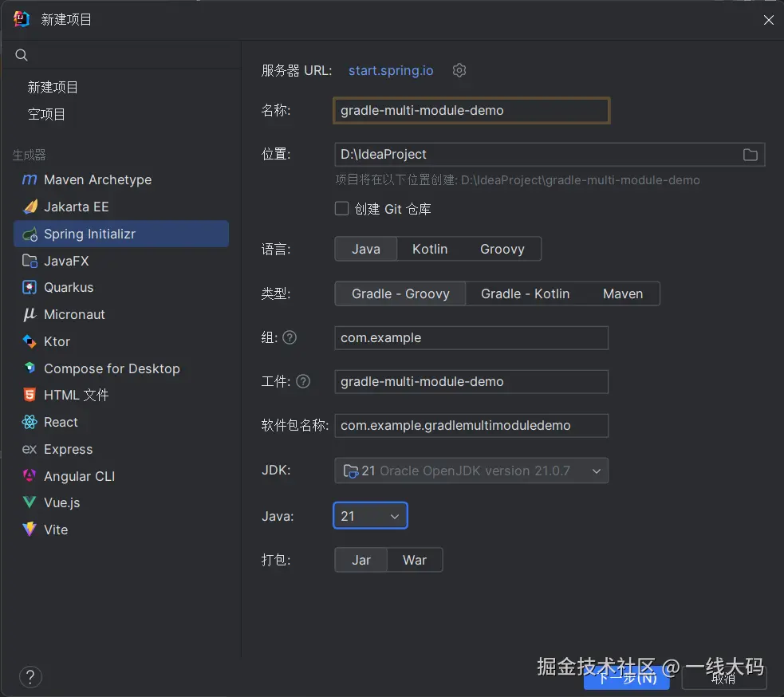The height and width of the screenshot is (697, 784).
Task: Select 新建项目 in the left list
Action: 53,88
